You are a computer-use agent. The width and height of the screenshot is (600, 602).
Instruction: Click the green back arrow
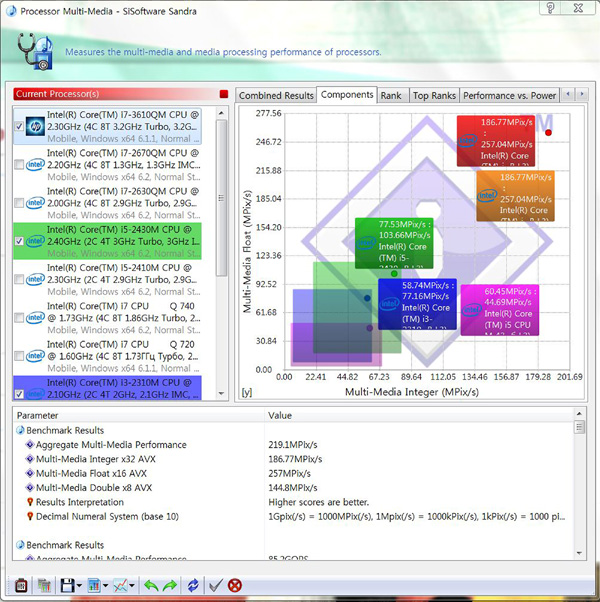[151, 585]
